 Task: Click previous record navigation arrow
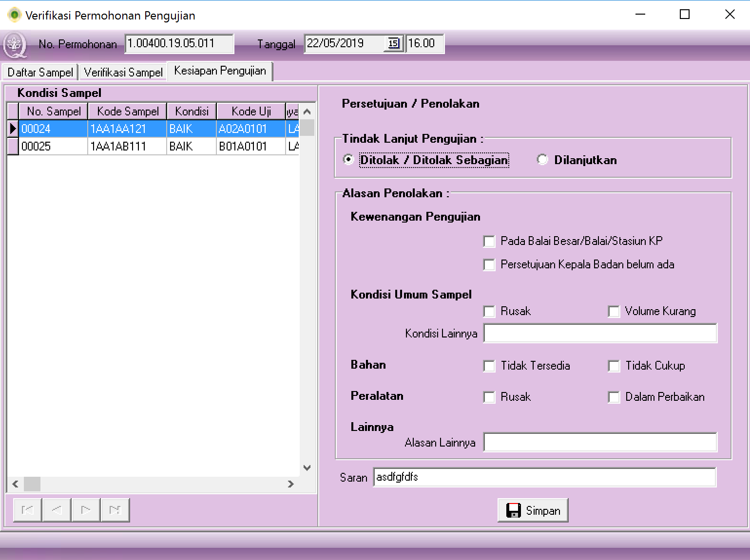tap(57, 510)
